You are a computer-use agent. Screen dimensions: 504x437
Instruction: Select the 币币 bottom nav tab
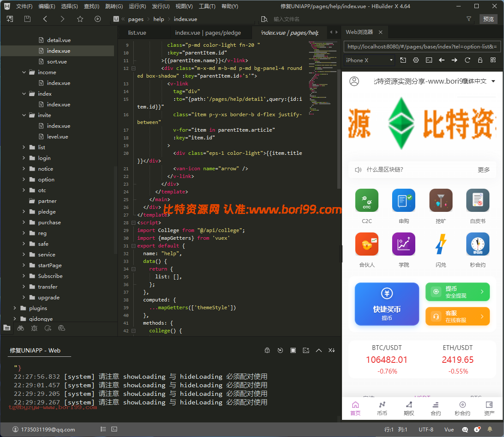[x=382, y=408]
